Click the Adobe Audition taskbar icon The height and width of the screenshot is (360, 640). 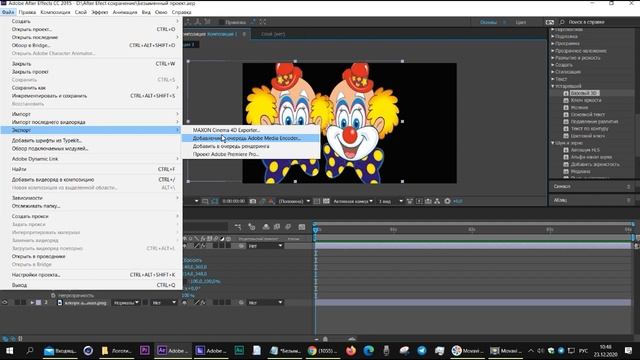click(x=239, y=351)
